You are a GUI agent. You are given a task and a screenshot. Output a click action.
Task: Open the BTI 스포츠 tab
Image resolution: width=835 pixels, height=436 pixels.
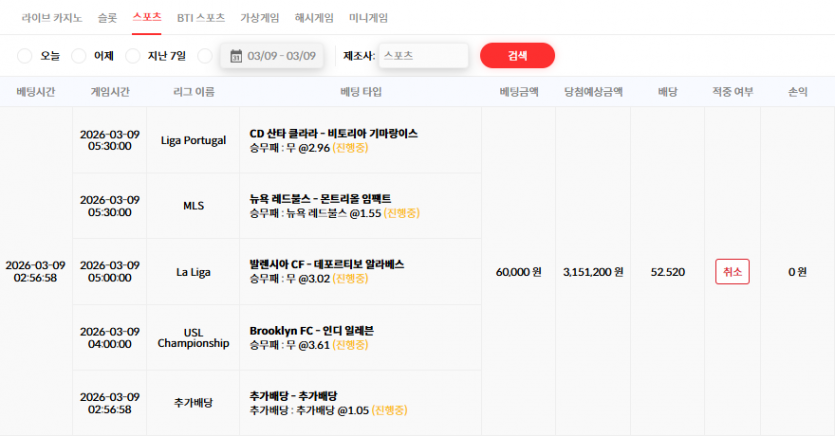[201, 18]
